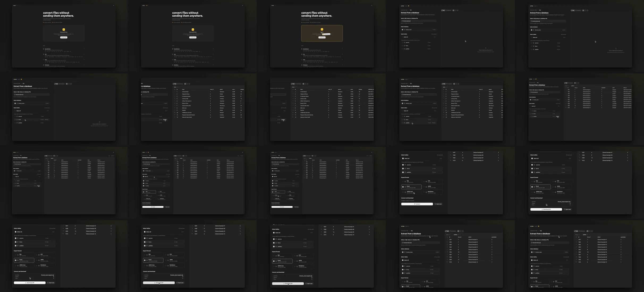Click Excel file icon in third-row fourth frame
Screen dimensions: 644x292
405,187
